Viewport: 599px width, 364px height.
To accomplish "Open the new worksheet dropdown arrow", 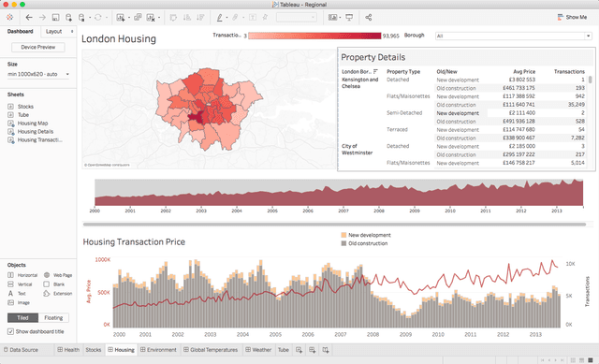I will point(129,17).
